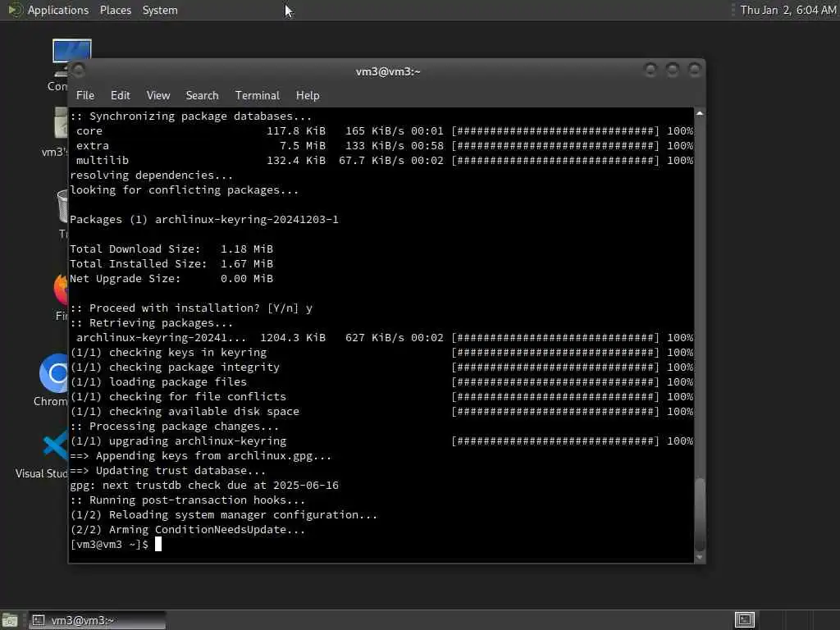Click the 'gpg: next trustdb check due' line
The image size is (840, 630).
point(204,486)
